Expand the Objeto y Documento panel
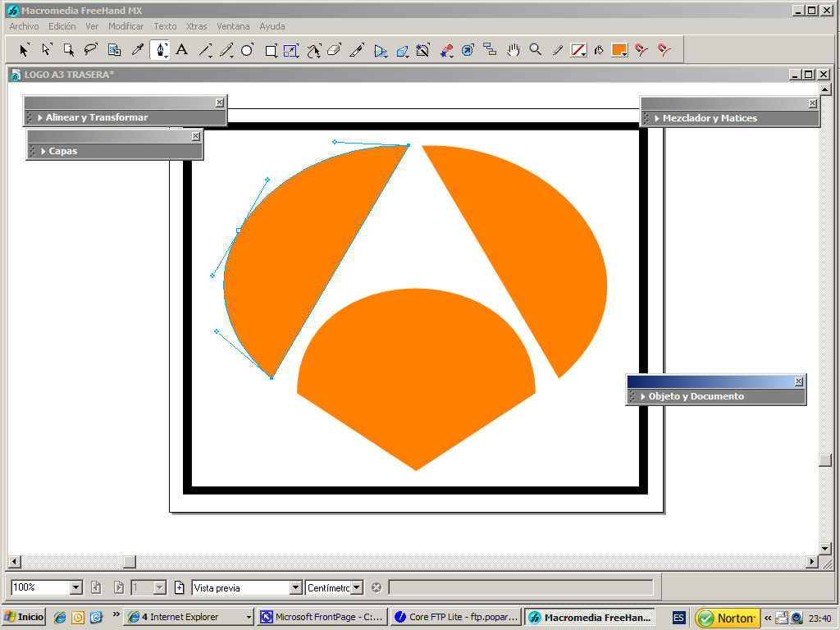 pyautogui.click(x=643, y=396)
